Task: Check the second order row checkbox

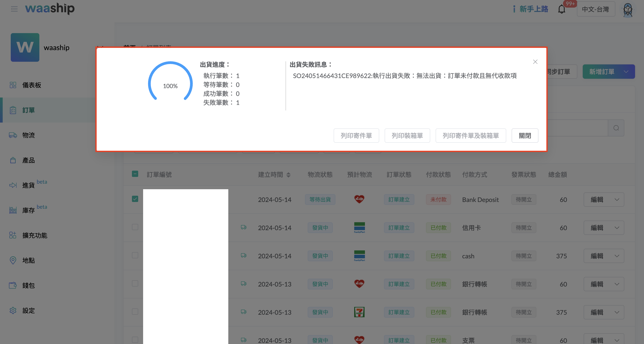Action: (135, 227)
